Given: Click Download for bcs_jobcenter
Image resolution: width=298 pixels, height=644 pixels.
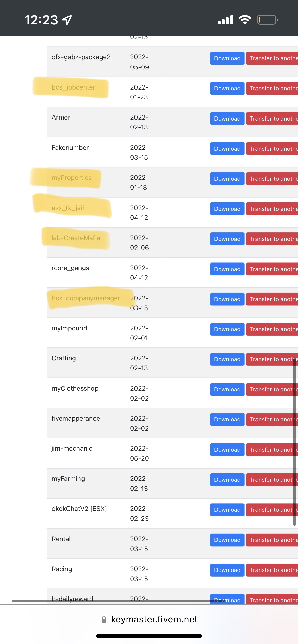Looking at the screenshot, I should point(227,88).
